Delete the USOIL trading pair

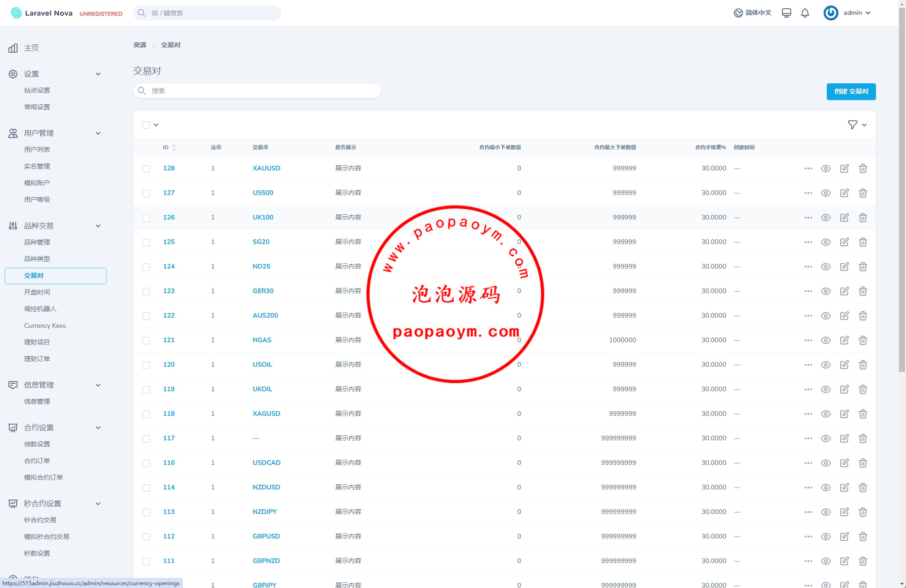(863, 365)
